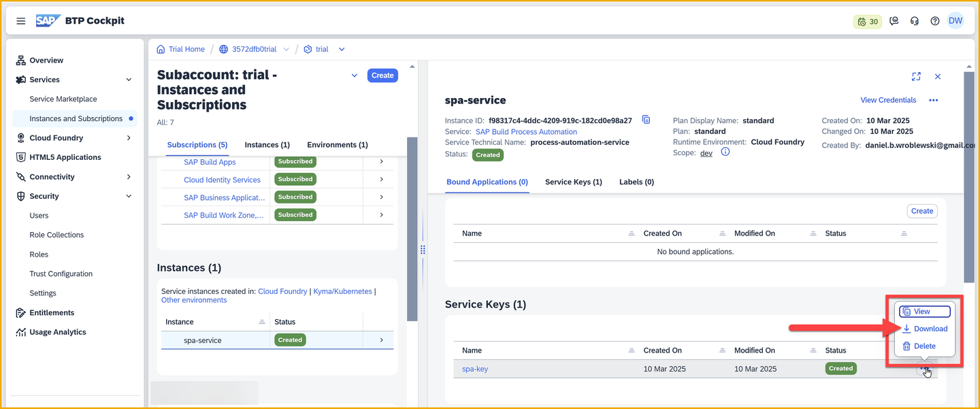980x409 pixels.
Task: Click the left panel vertical scrollbar
Action: coord(412,229)
